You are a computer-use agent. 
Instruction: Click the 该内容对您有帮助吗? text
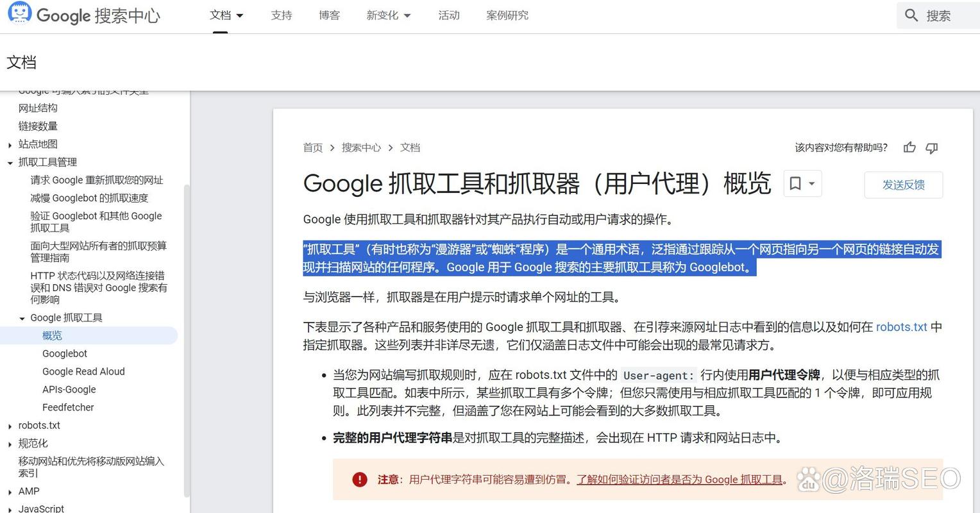(x=841, y=147)
